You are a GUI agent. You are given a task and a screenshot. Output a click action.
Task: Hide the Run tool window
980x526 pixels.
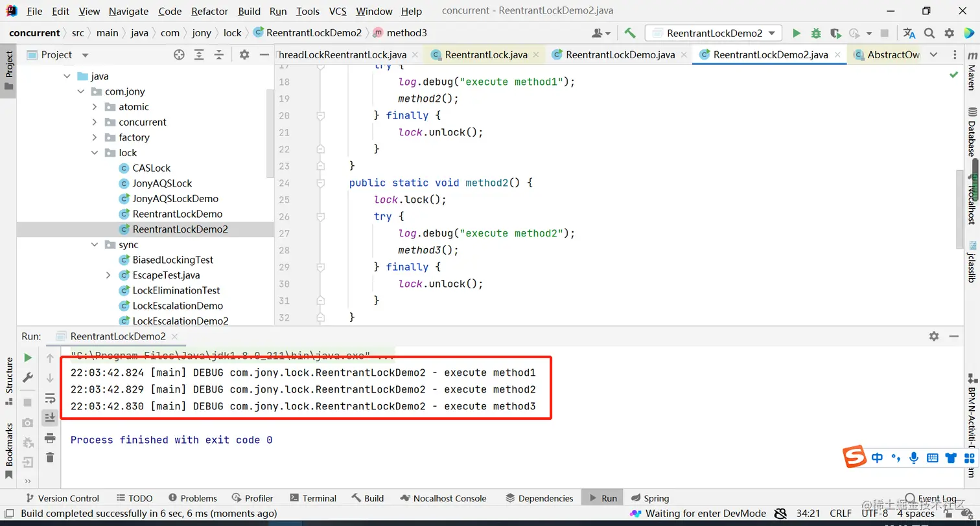953,336
